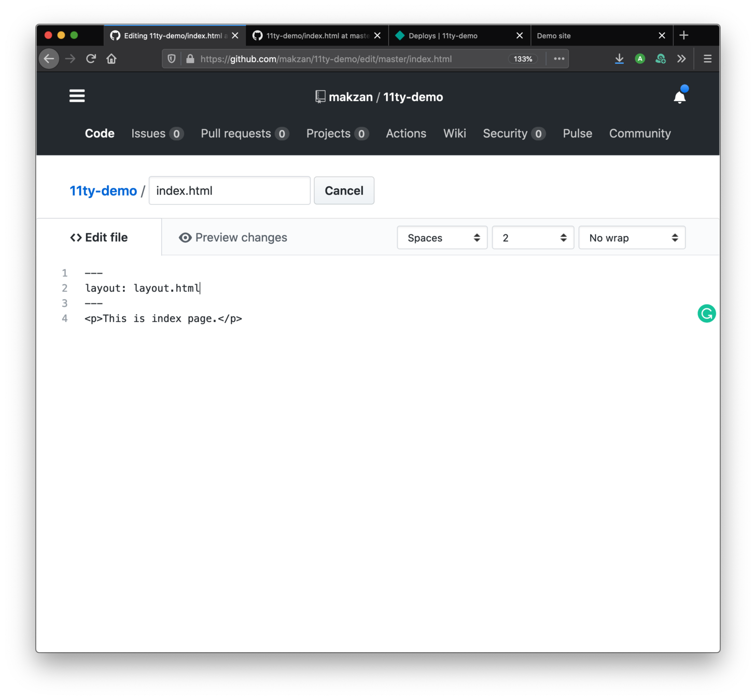Image resolution: width=756 pixels, height=700 pixels.
Task: Open the Actions section
Action: click(x=406, y=133)
